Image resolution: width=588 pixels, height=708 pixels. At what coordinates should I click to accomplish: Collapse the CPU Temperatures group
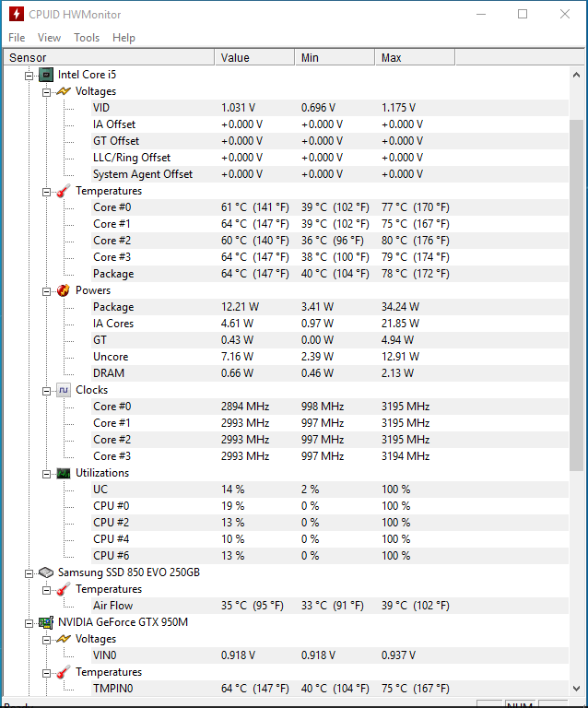pyautogui.click(x=46, y=192)
